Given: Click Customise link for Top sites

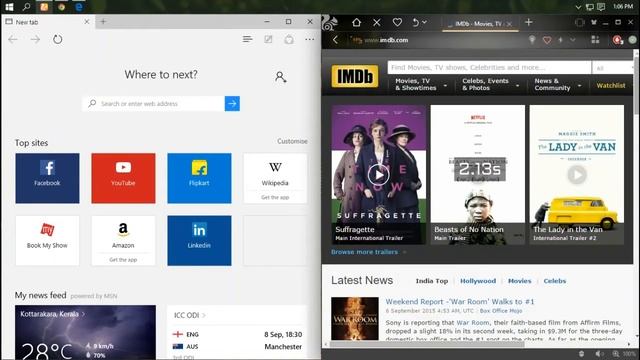Looking at the screenshot, I should 292,141.
